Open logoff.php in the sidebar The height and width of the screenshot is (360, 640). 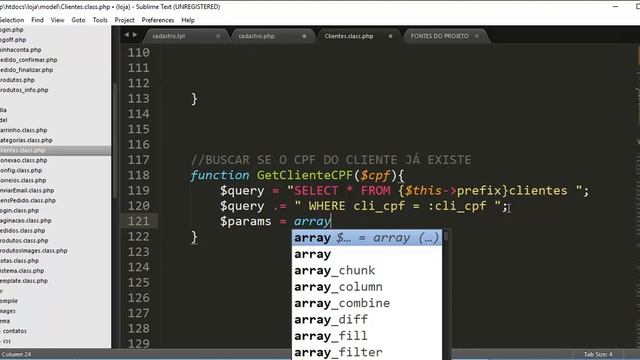pos(13,40)
